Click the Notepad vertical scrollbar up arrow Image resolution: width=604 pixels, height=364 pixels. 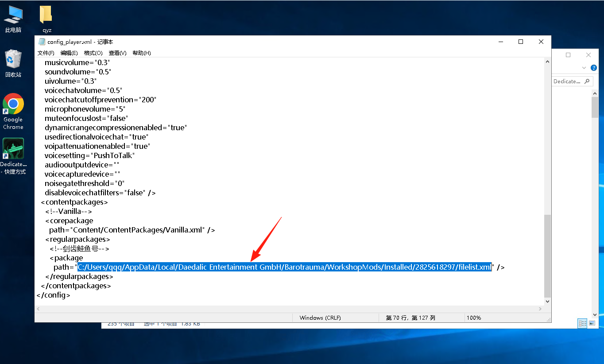[548, 62]
